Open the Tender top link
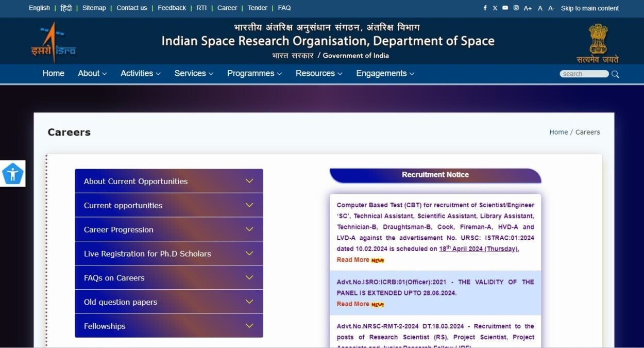 [258, 8]
